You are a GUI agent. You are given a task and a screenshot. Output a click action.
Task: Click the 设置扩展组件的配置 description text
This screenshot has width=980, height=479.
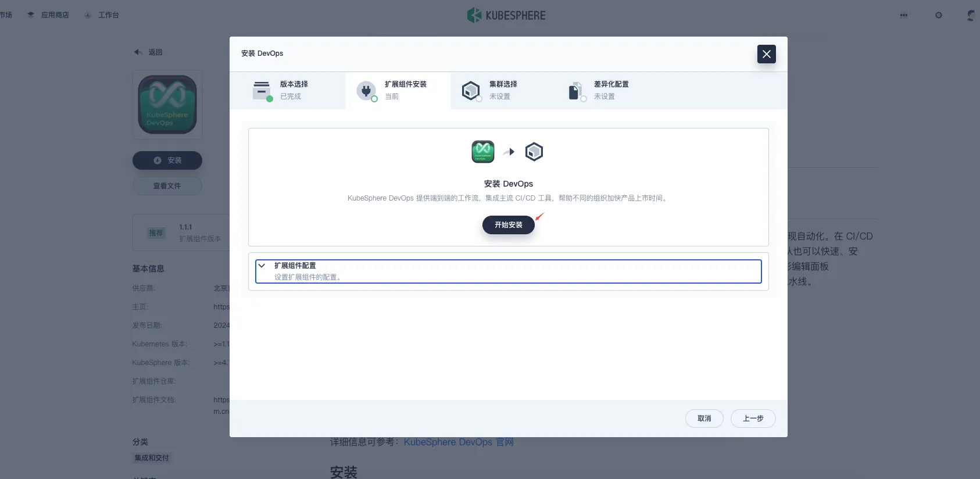[x=309, y=277]
